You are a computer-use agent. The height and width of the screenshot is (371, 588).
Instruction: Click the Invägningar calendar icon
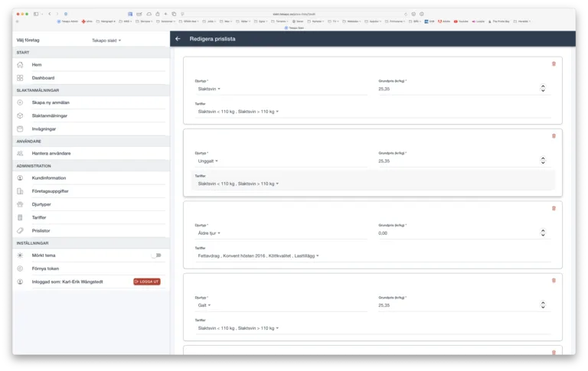(20, 129)
